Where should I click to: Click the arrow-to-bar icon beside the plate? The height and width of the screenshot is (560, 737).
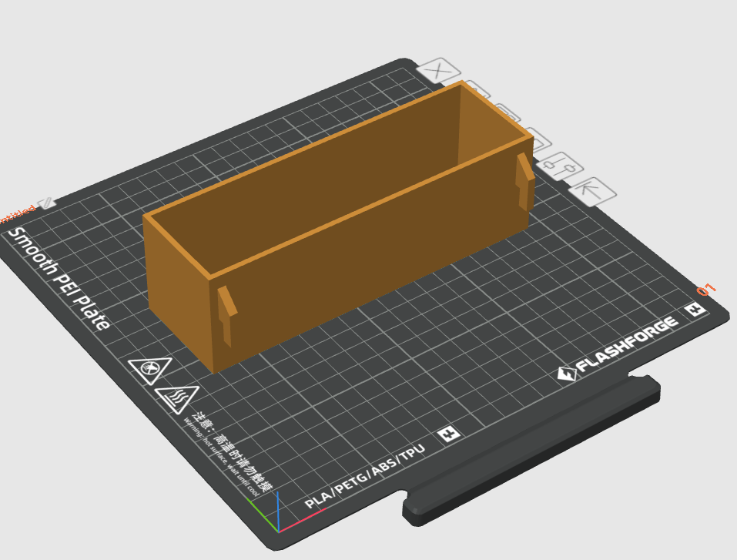pyautogui.click(x=592, y=191)
